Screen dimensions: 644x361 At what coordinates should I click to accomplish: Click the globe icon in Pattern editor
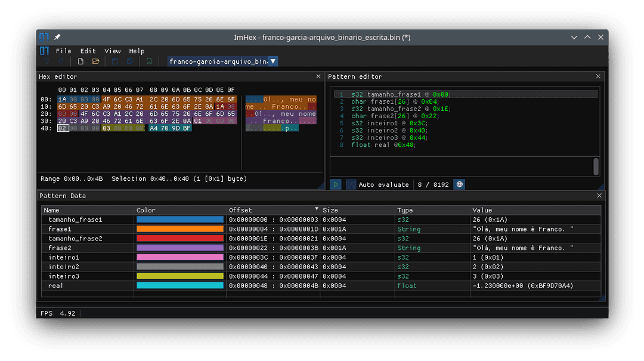pos(459,185)
